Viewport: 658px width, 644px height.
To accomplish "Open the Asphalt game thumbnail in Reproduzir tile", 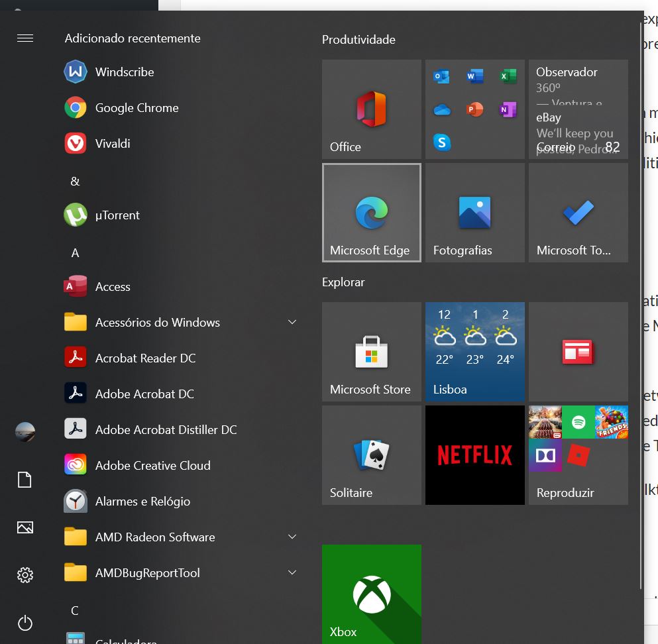I will [545, 421].
